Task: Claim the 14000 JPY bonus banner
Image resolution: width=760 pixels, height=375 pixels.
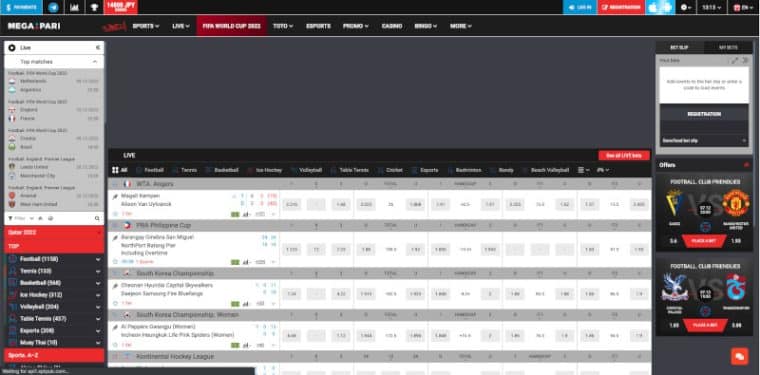Action: [x=121, y=7]
